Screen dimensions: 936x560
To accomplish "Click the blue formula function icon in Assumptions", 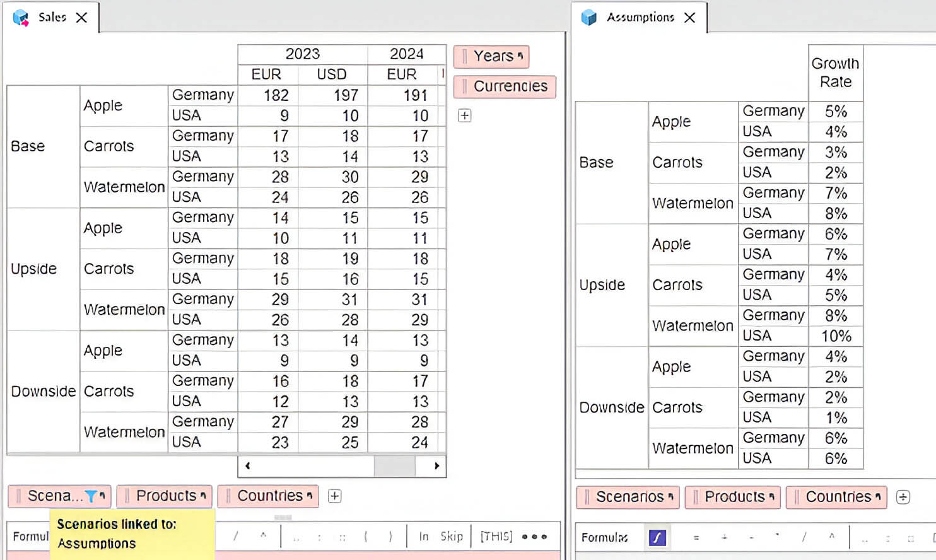I will tap(657, 537).
